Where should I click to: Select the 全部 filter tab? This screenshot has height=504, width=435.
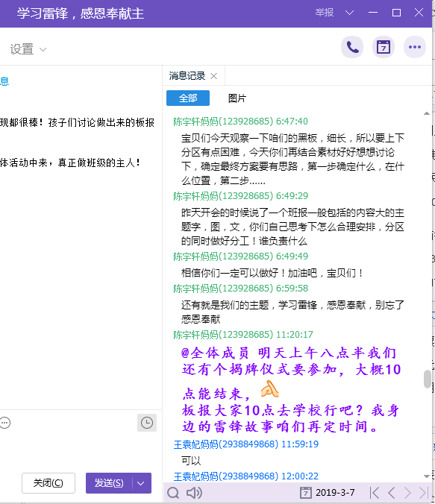click(x=188, y=98)
